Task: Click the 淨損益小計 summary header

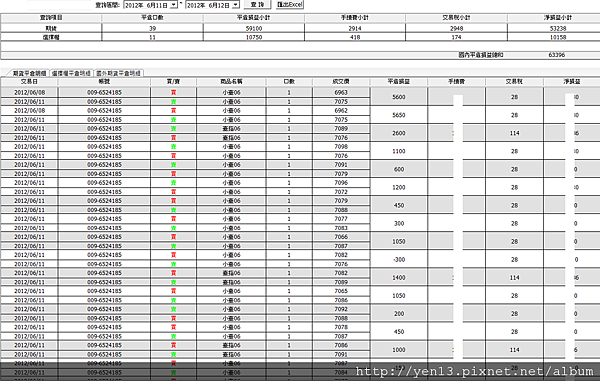Action: click(x=558, y=18)
